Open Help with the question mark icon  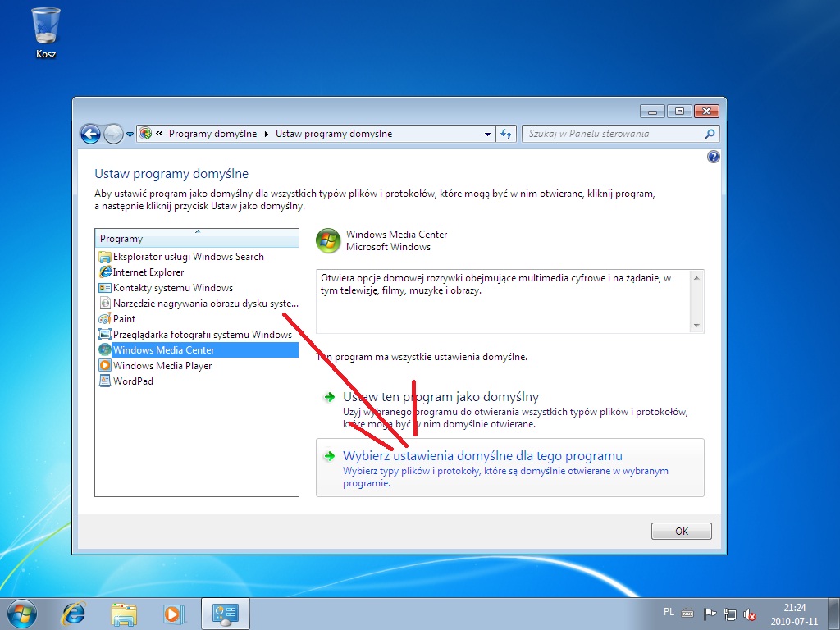point(713,157)
